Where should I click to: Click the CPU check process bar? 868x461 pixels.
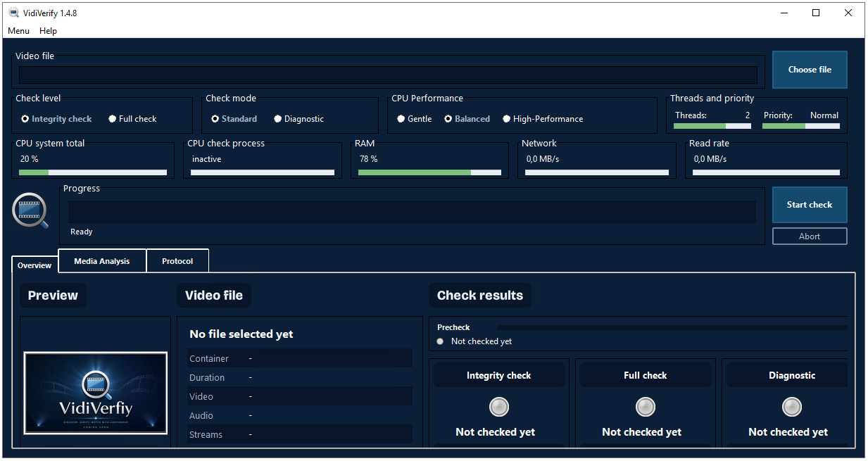[x=263, y=172]
